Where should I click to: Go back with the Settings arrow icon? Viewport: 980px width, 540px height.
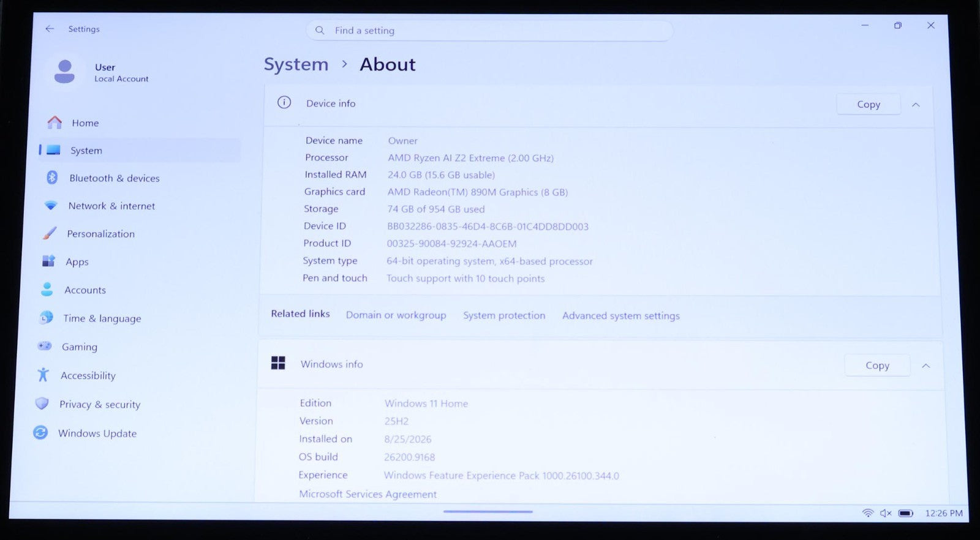[50, 29]
